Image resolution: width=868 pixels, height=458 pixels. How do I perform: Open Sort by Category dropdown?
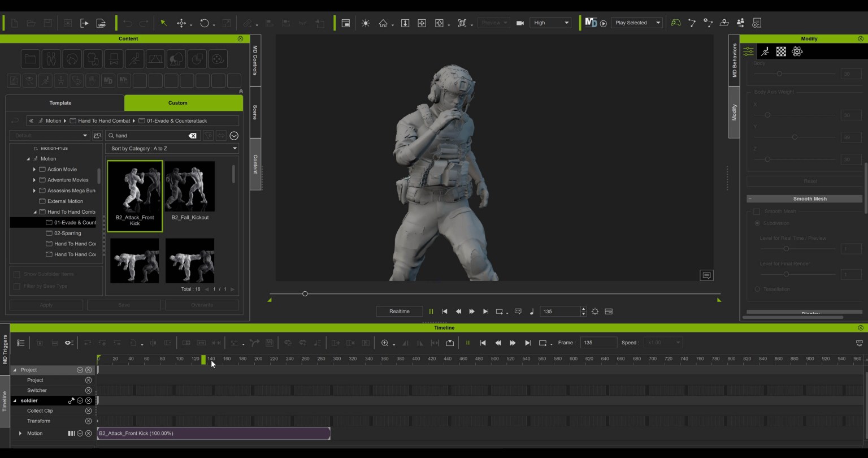[172, 149]
